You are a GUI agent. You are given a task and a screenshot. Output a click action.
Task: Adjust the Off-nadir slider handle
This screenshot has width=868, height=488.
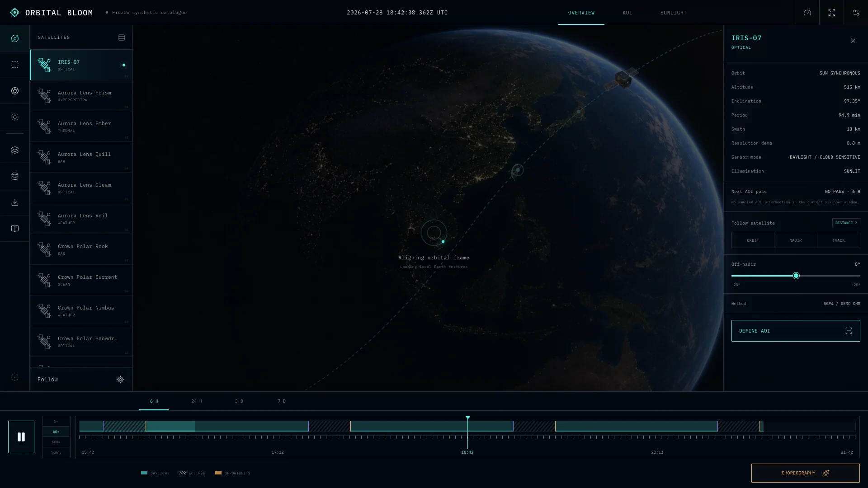coord(796,276)
